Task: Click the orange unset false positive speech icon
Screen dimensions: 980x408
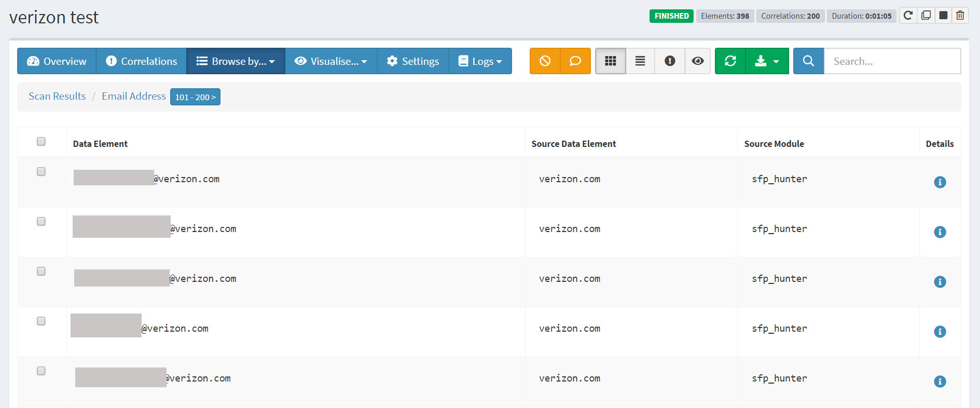Action: pos(575,61)
